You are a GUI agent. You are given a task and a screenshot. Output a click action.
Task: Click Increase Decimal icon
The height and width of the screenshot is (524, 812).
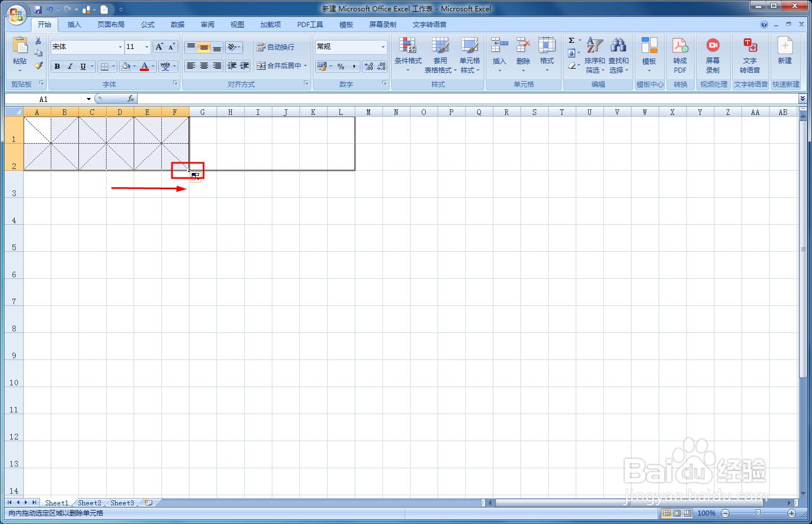point(369,66)
